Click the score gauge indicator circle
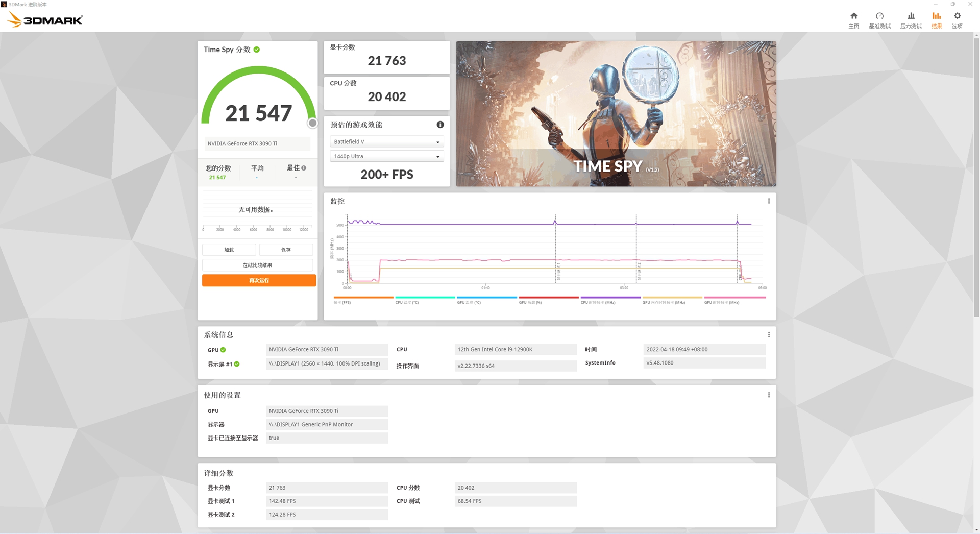The height and width of the screenshot is (534, 980). tap(312, 123)
